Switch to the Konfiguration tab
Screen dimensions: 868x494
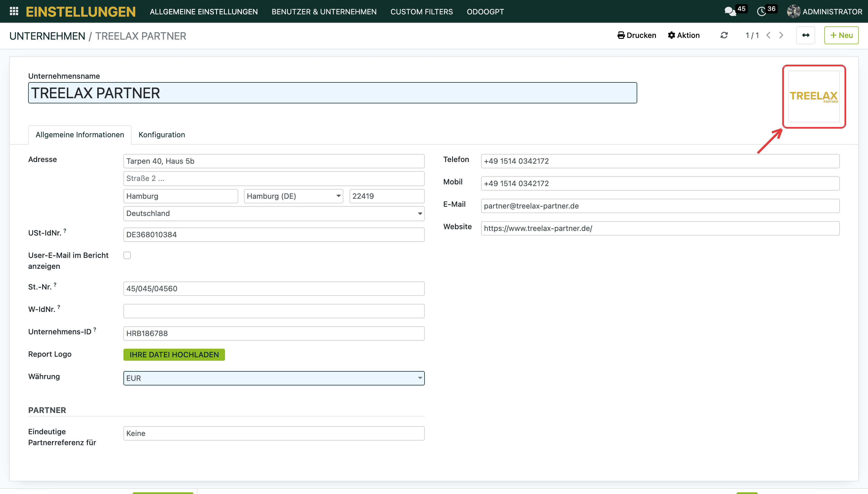(x=162, y=135)
